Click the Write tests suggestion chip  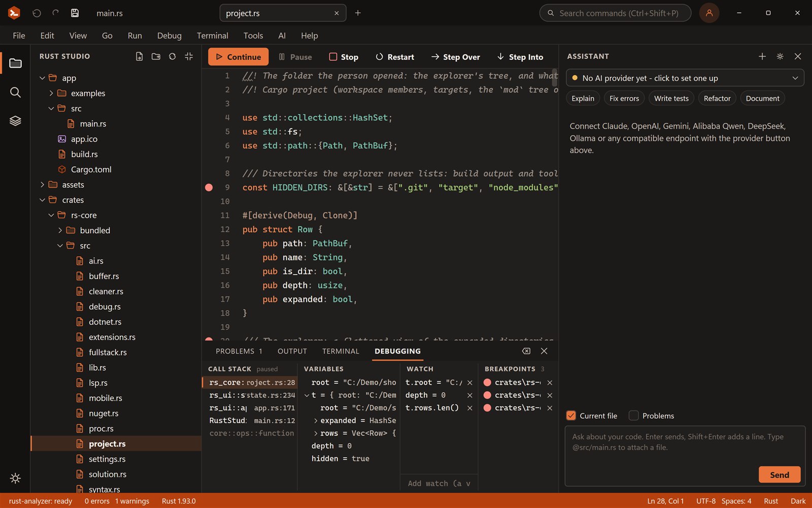click(x=671, y=99)
